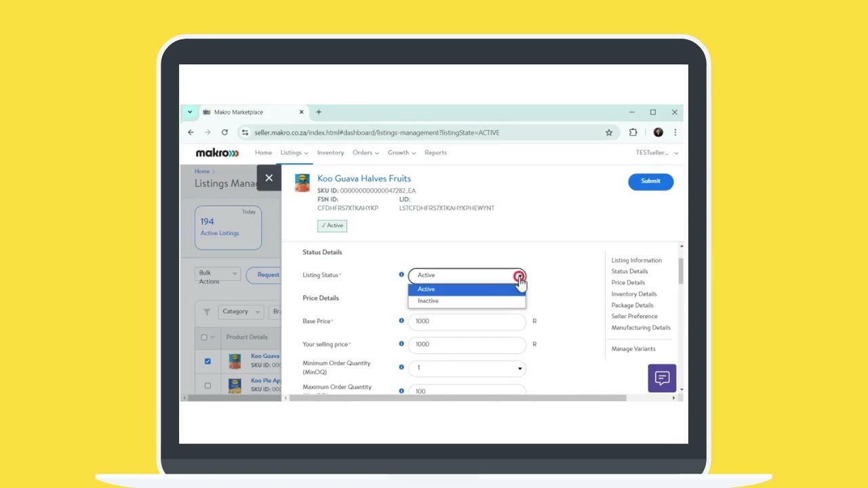Jump to Price Details section link

coord(628,283)
